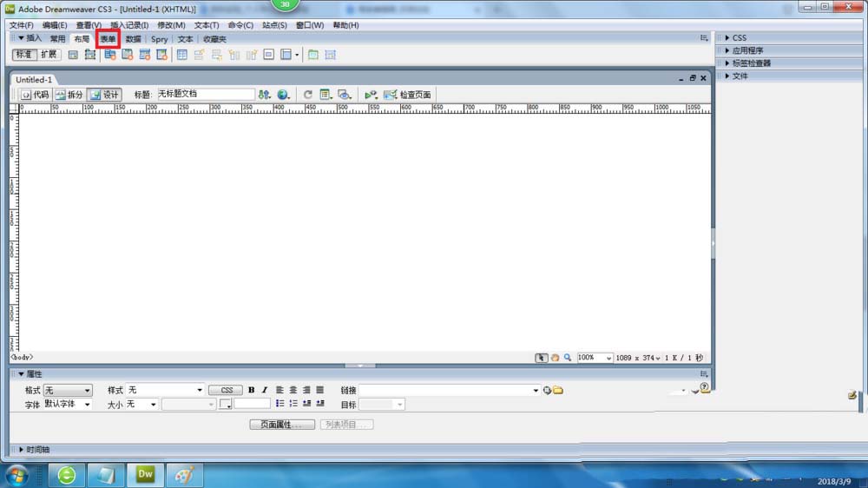Click the Bold B formatting icon
This screenshot has height=488, width=868.
pyautogui.click(x=252, y=390)
